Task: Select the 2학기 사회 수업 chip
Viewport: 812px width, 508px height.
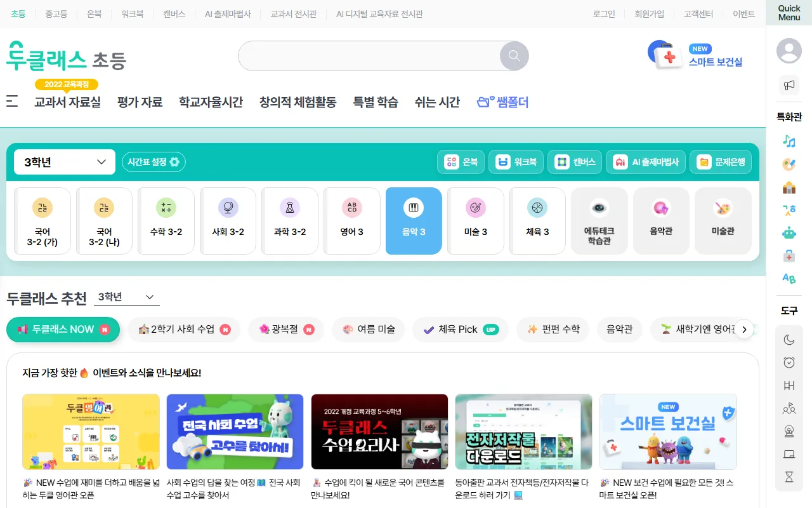Action: (x=184, y=329)
